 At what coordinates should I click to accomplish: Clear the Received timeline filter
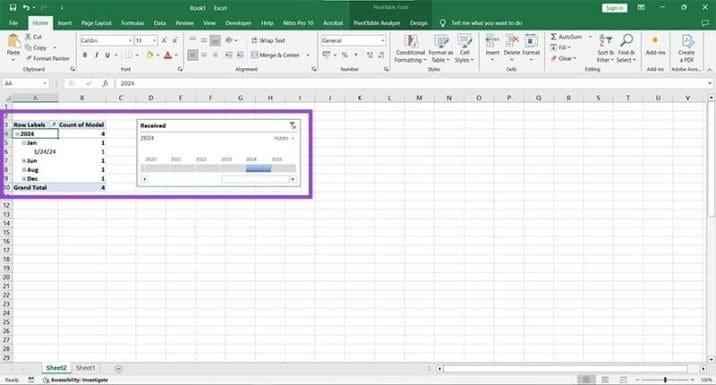pyautogui.click(x=293, y=125)
